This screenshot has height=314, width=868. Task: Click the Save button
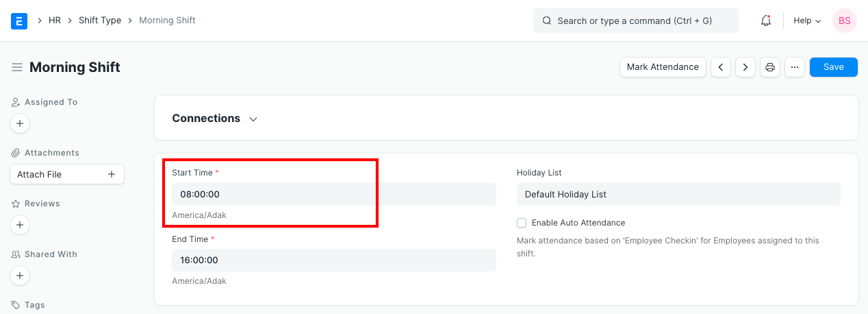coord(833,67)
